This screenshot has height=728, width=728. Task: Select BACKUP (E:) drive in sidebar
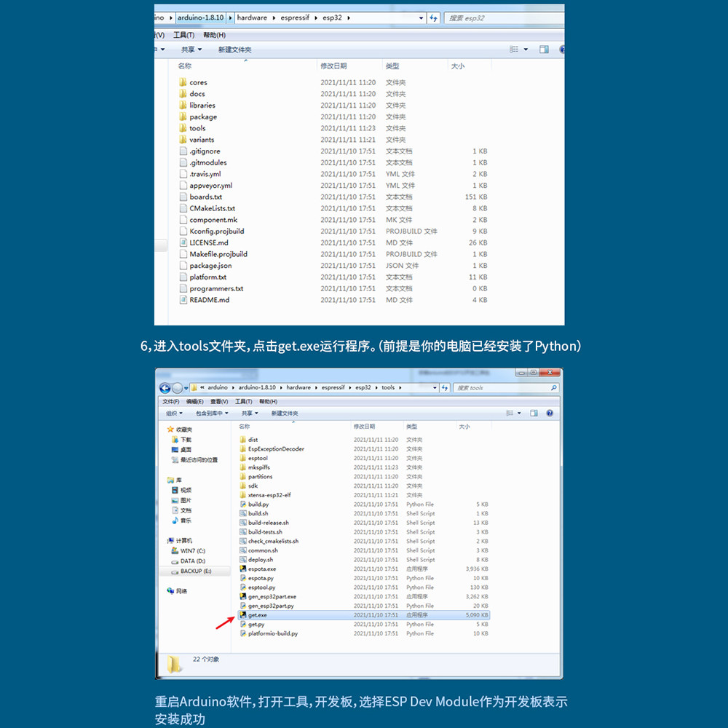click(195, 571)
